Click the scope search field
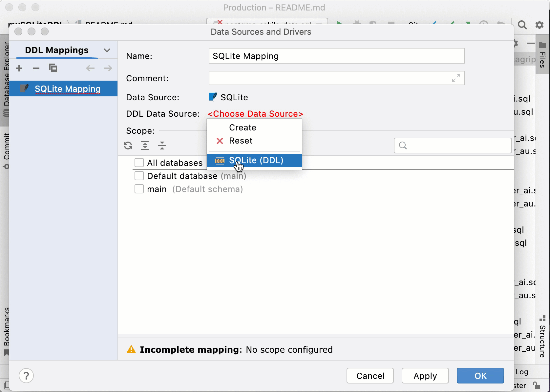The height and width of the screenshot is (392, 550). [x=453, y=145]
